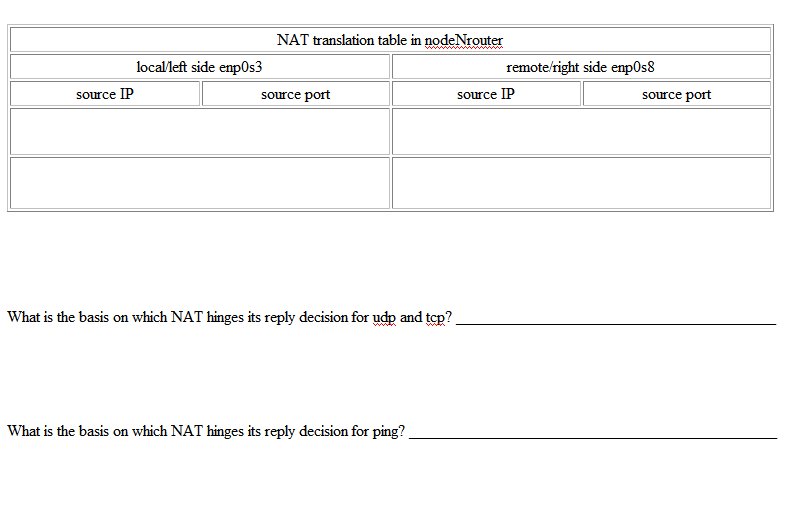Image resolution: width=789 pixels, height=507 pixels.
Task: Click the answer blank after the ping question
Action: tap(592, 432)
